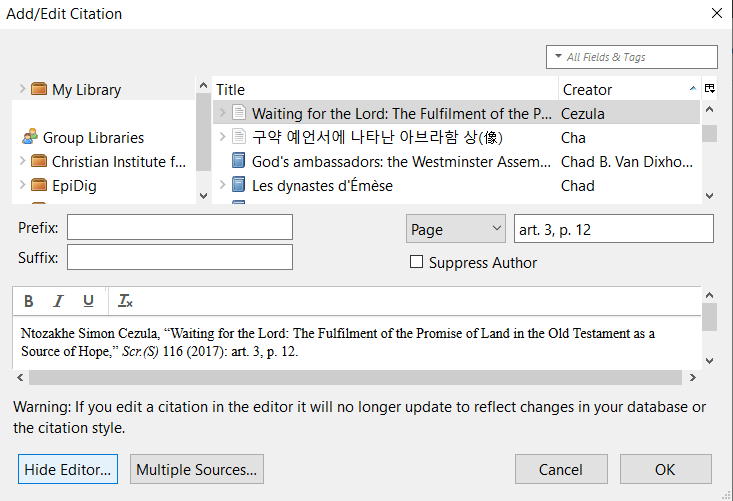This screenshot has height=501, width=733.
Task: Click the EpiDig group folder icon
Action: (39, 185)
